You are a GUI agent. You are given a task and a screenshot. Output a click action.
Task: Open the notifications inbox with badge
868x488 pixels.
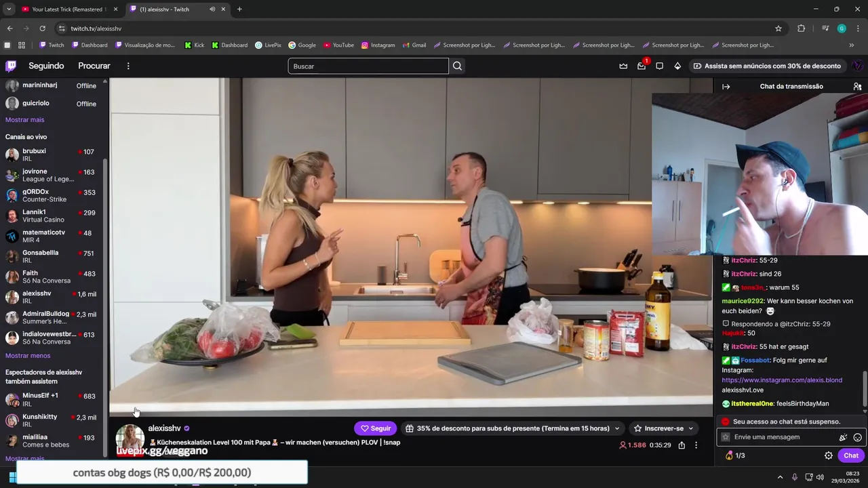pyautogui.click(x=642, y=66)
